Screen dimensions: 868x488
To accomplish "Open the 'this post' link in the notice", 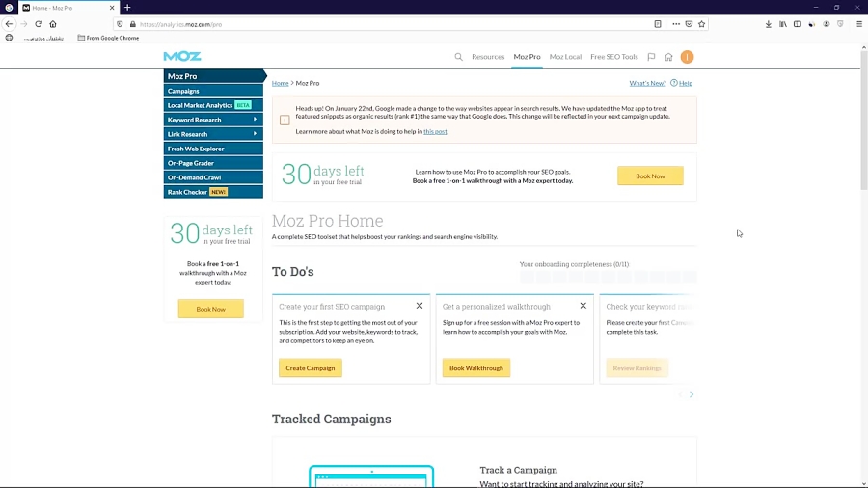I will [435, 131].
